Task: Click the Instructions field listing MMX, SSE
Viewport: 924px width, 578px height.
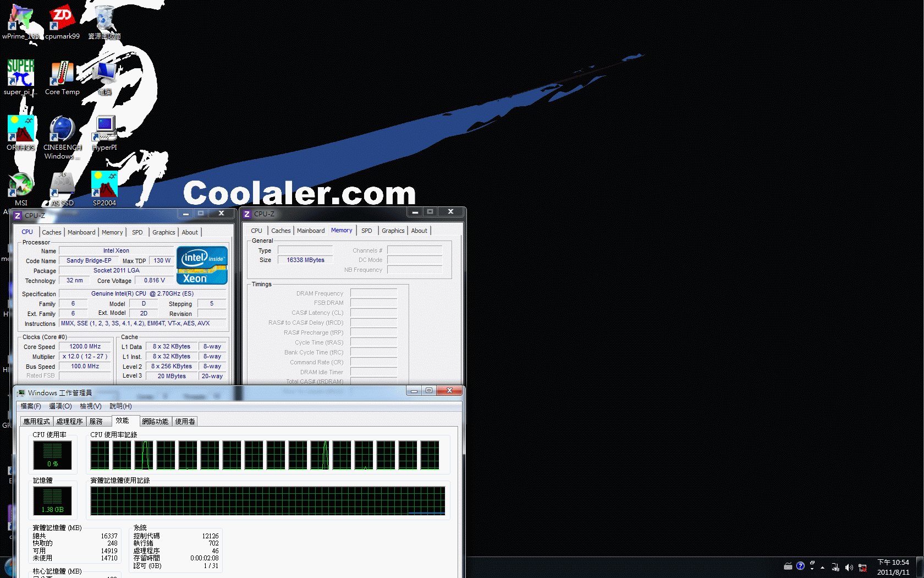Action: (x=142, y=323)
